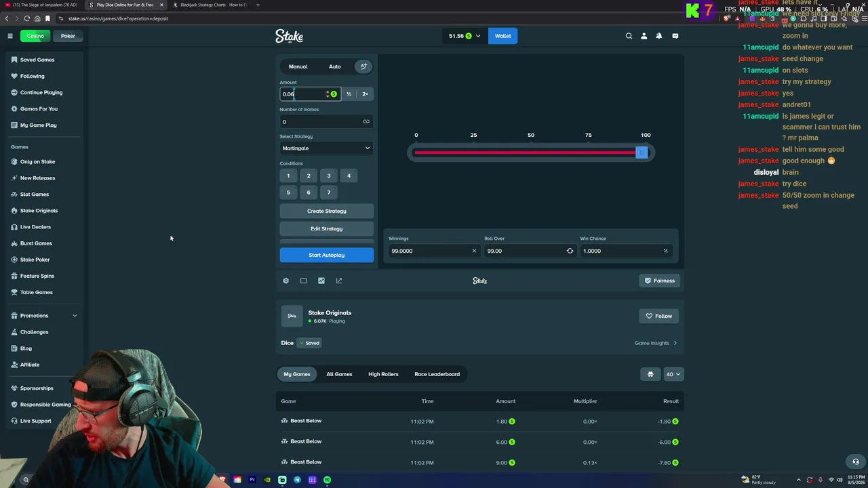Click the Amount stepper arrows
The width and height of the screenshot is (868, 488).
327,94
